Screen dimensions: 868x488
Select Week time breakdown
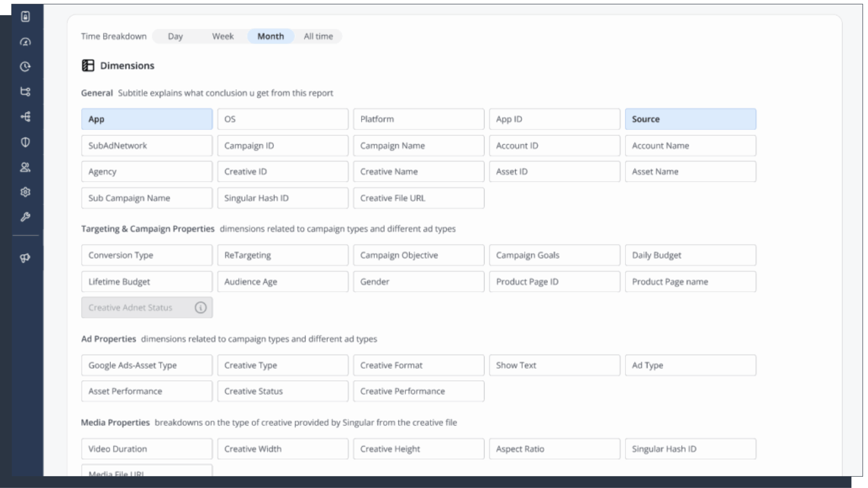click(223, 36)
